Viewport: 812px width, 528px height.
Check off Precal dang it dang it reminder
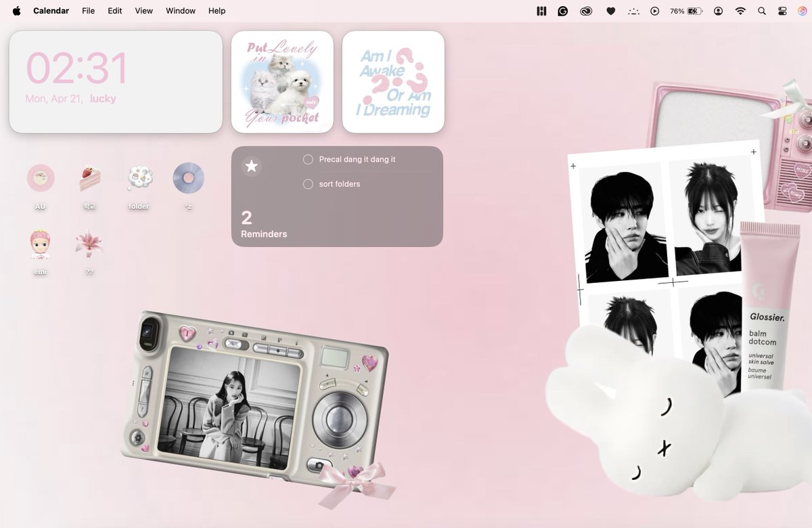[x=308, y=160]
